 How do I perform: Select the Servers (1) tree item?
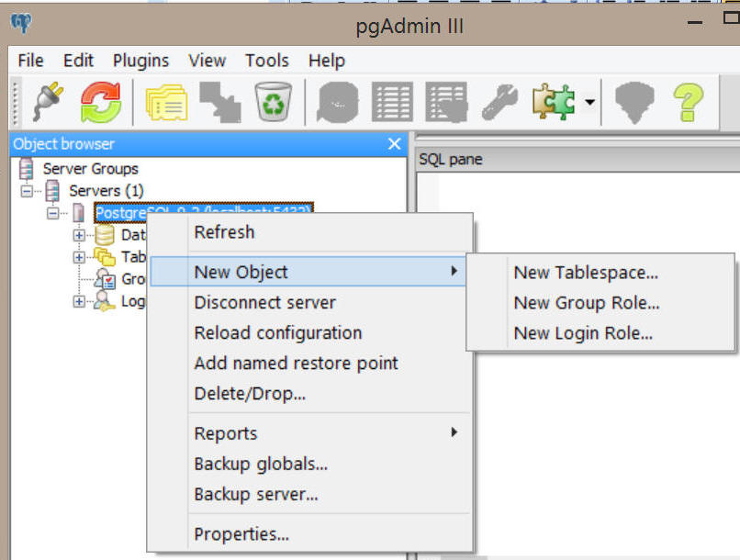(x=107, y=191)
